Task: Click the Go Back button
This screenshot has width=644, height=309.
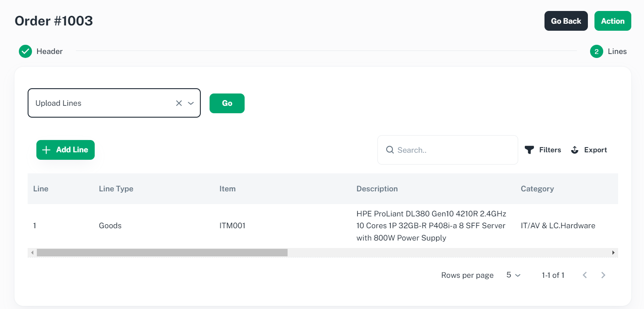Action: tap(566, 21)
